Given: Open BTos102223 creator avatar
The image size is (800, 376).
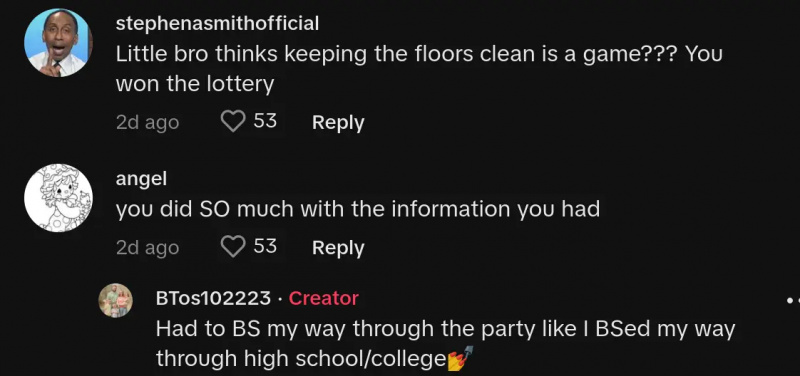Looking at the screenshot, I should 115,300.
